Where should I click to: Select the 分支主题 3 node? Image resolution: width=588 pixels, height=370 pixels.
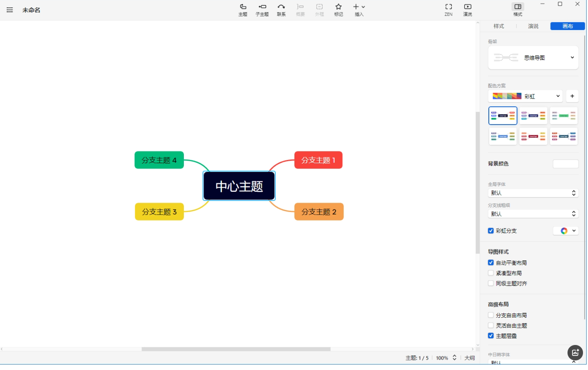click(x=159, y=212)
